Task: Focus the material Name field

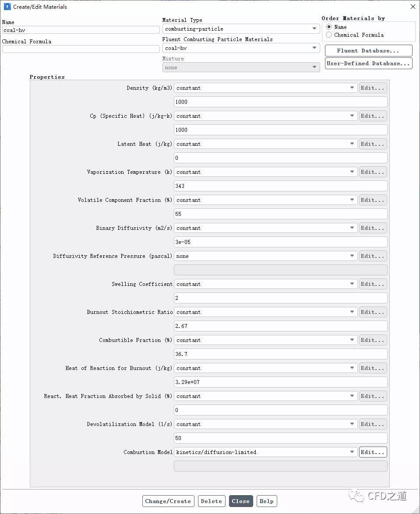Action: [x=81, y=30]
